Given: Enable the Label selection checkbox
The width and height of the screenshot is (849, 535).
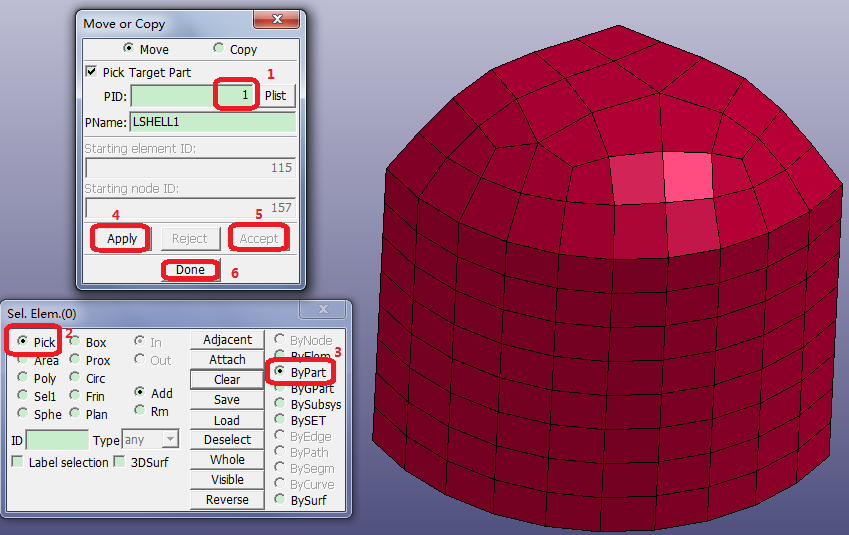Looking at the screenshot, I should coord(18,461).
